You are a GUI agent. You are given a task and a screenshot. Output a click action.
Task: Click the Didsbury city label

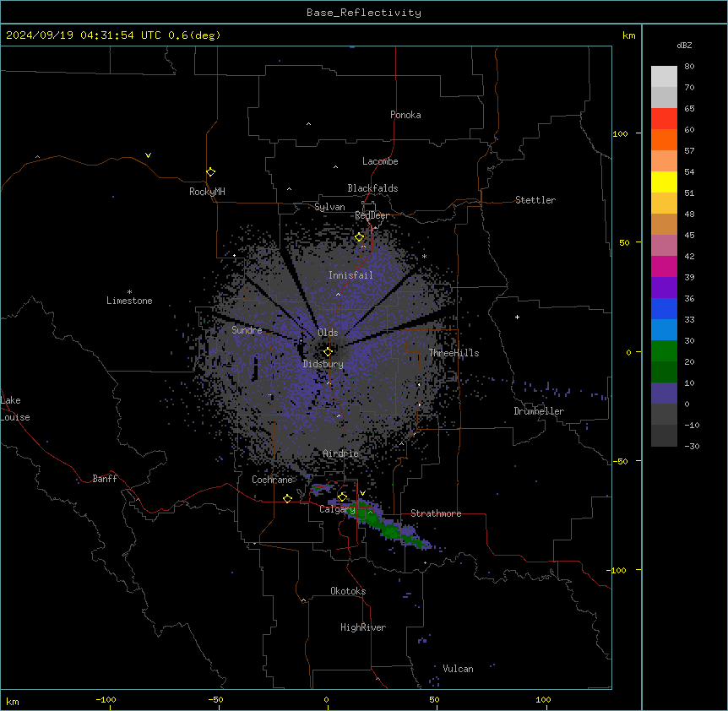[323, 364]
